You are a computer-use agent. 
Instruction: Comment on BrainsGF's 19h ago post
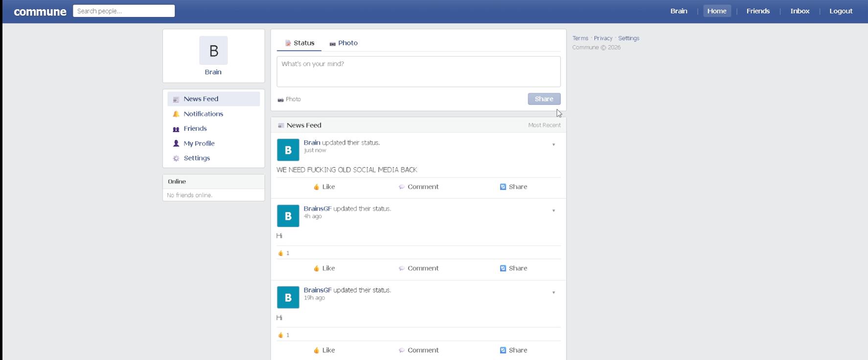[x=418, y=350]
